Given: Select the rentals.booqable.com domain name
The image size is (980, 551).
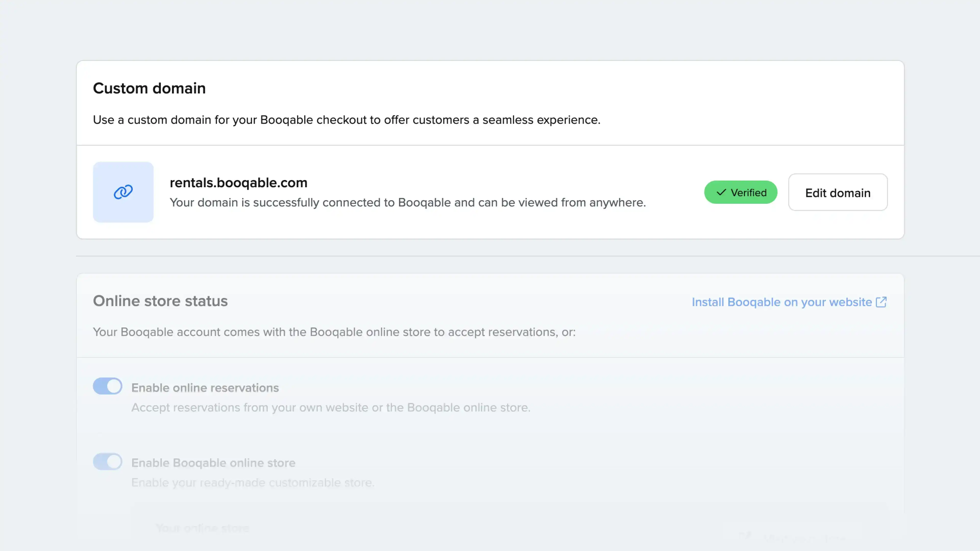Looking at the screenshot, I should (x=238, y=183).
